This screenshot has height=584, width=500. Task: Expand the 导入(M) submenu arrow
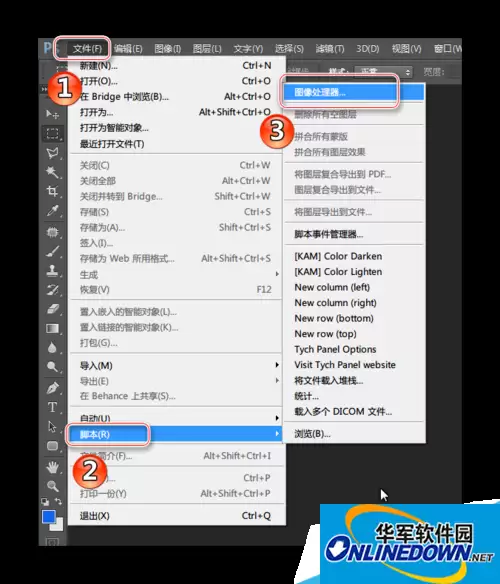pos(277,365)
